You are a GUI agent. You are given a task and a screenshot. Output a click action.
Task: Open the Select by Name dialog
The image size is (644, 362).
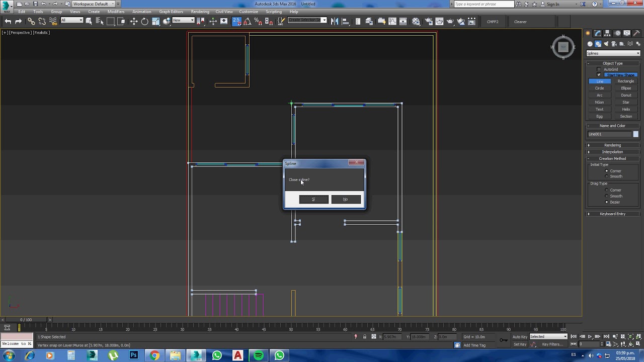(x=100, y=21)
